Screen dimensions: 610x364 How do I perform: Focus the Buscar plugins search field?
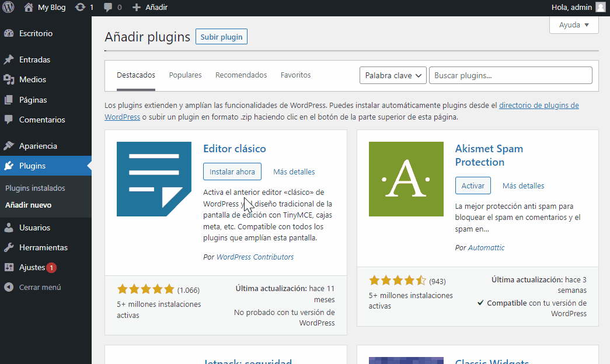[511, 75]
